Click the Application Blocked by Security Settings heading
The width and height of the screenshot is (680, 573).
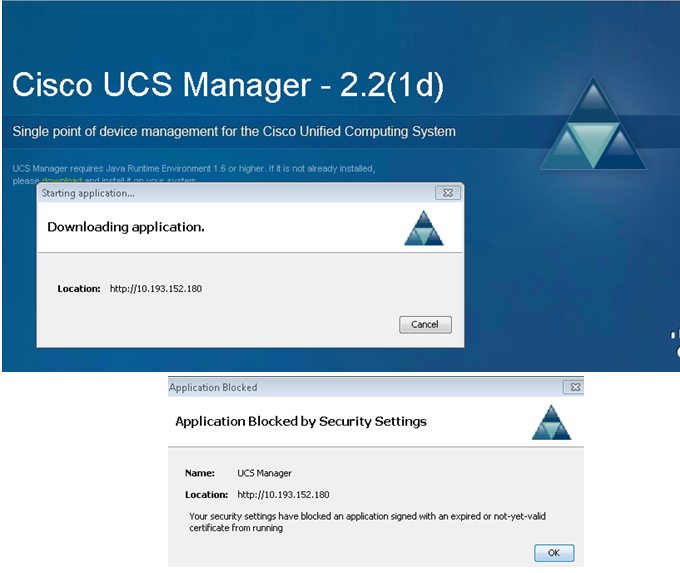pyautogui.click(x=301, y=421)
